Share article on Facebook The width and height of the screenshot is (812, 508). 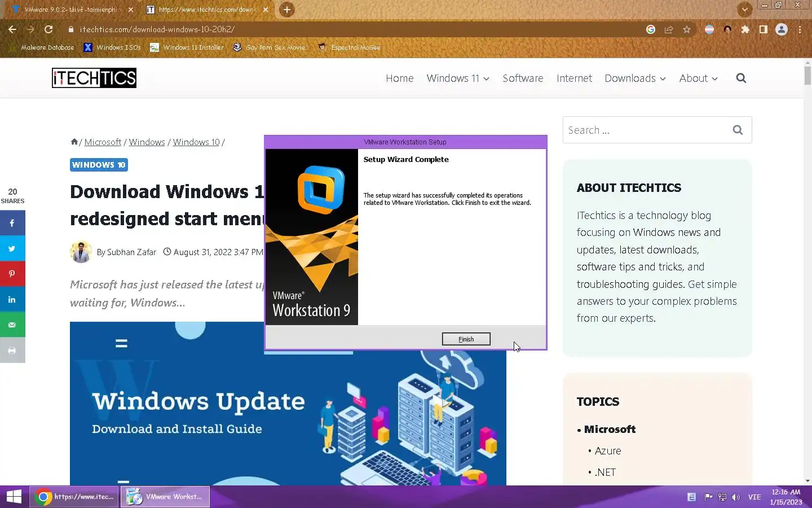(12, 223)
